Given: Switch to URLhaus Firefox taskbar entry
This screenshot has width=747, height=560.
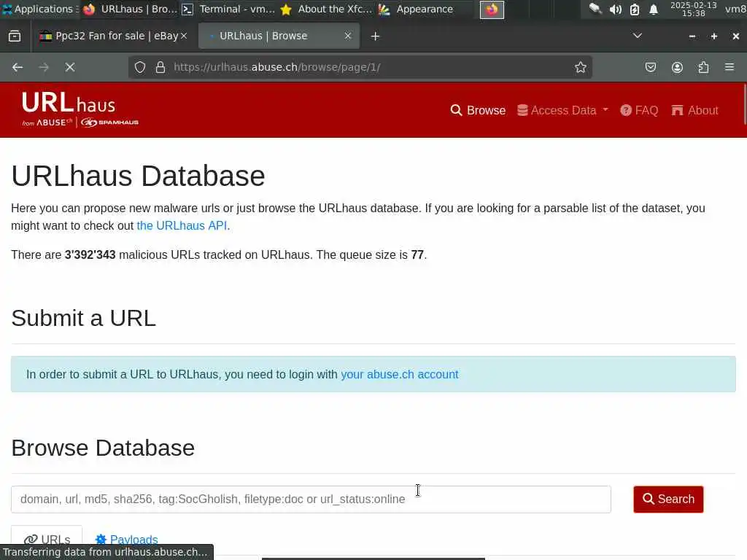Looking at the screenshot, I should (130, 9).
